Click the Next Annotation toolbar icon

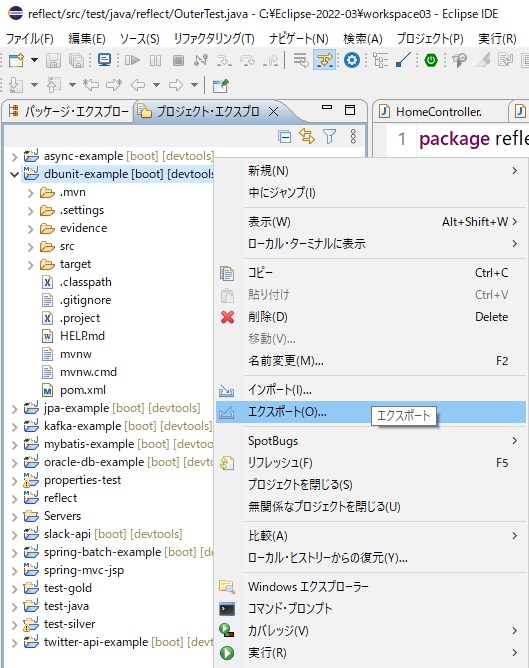click(16, 85)
